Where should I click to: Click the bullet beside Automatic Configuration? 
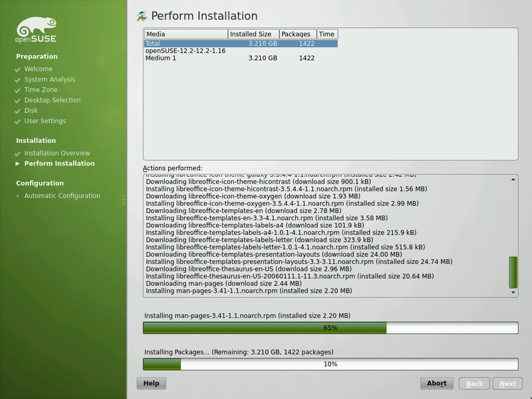coord(18,196)
